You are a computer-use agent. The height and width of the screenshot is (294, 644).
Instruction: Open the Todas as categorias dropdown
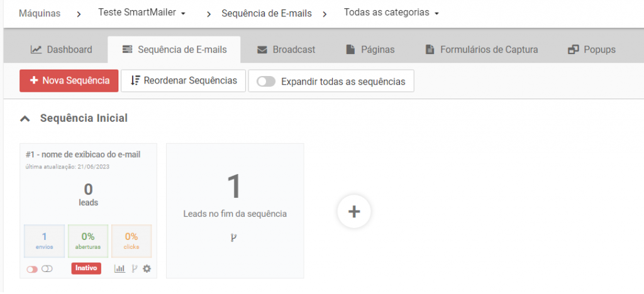pyautogui.click(x=391, y=13)
